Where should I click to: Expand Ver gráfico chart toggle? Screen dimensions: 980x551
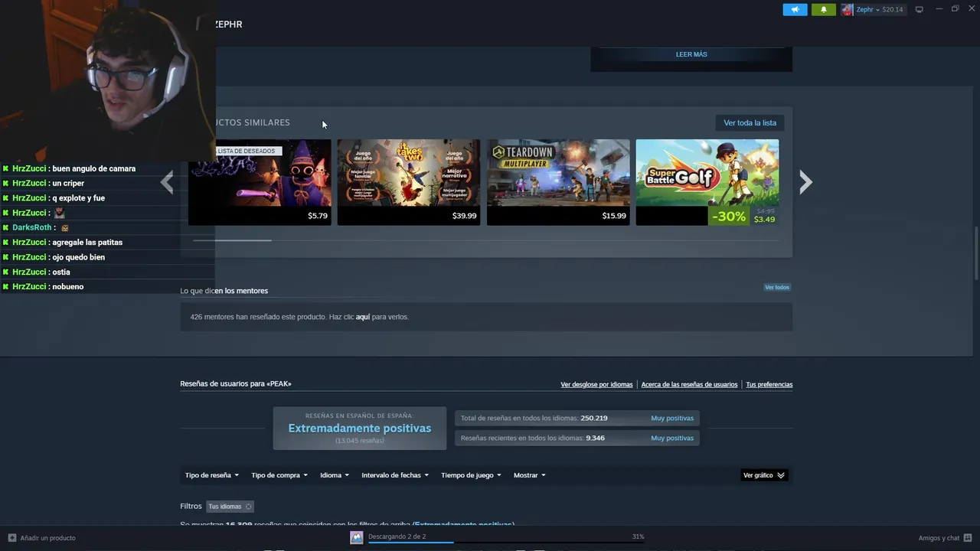tap(764, 475)
